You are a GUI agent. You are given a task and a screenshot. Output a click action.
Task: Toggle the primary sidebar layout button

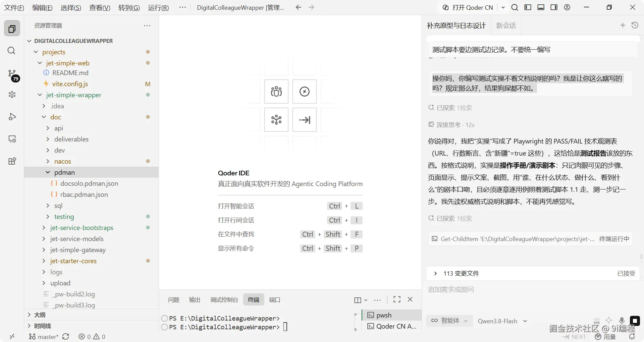coord(528,7)
